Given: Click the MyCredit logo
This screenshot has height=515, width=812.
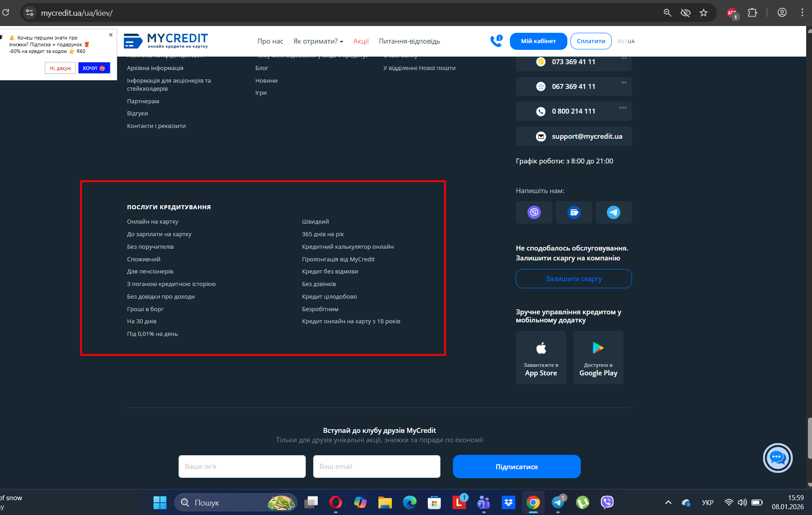Looking at the screenshot, I should pyautogui.click(x=166, y=40).
